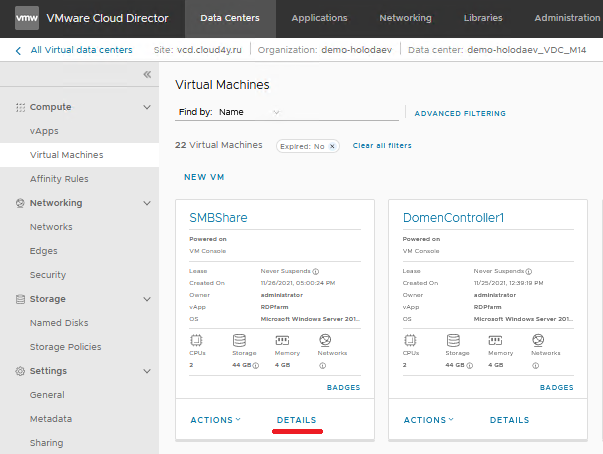
Task: Click the VMware Cloud Director title
Action: click(107, 18)
